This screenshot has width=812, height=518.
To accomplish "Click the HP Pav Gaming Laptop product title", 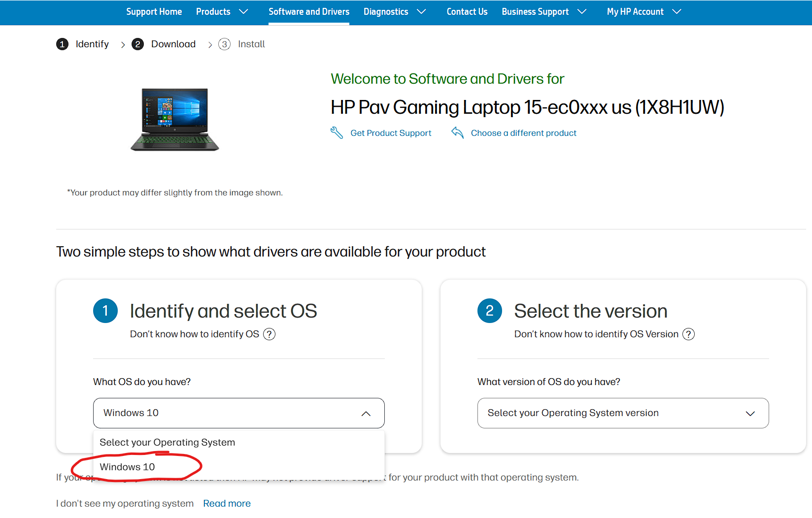I will point(527,107).
